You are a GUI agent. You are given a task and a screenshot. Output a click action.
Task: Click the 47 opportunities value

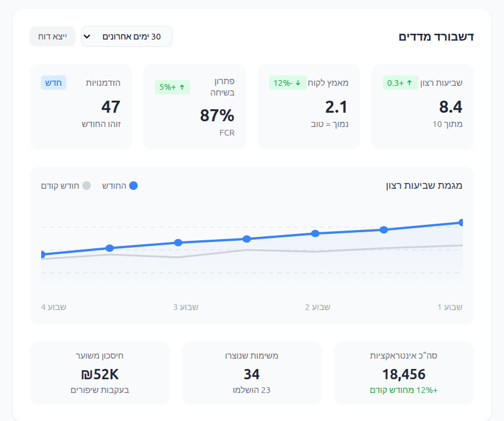pos(111,107)
